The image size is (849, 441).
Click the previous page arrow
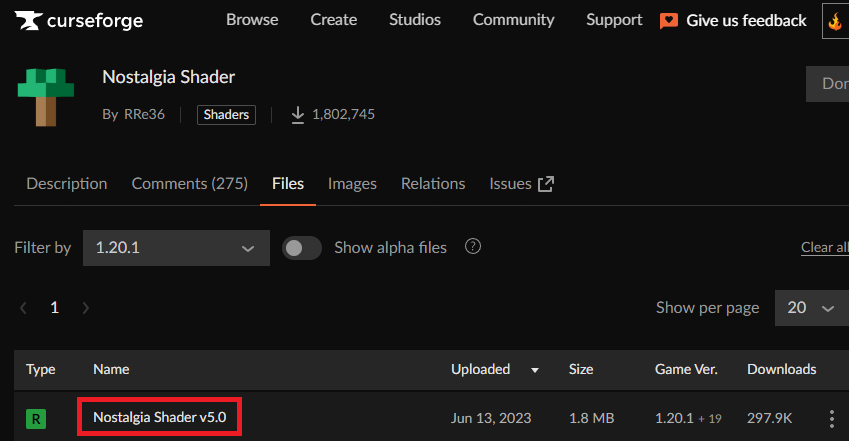pos(24,308)
